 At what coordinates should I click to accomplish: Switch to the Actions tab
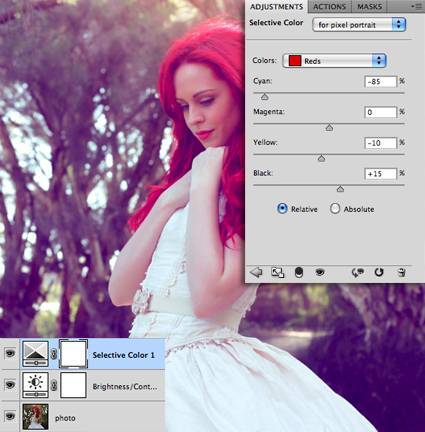click(329, 7)
